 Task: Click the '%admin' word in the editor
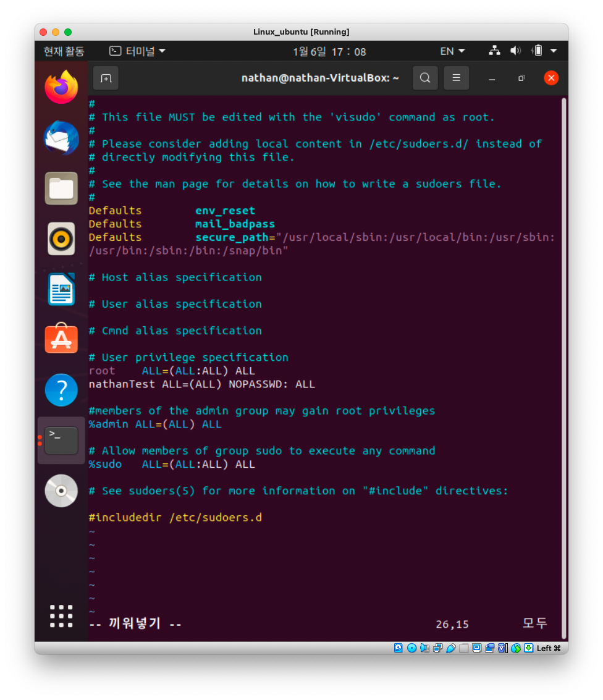coord(109,424)
